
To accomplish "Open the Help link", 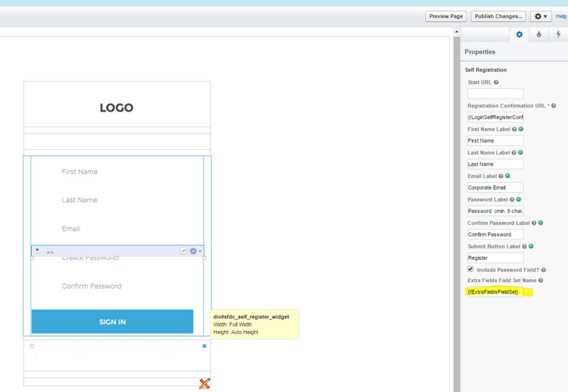I will click(x=561, y=17).
